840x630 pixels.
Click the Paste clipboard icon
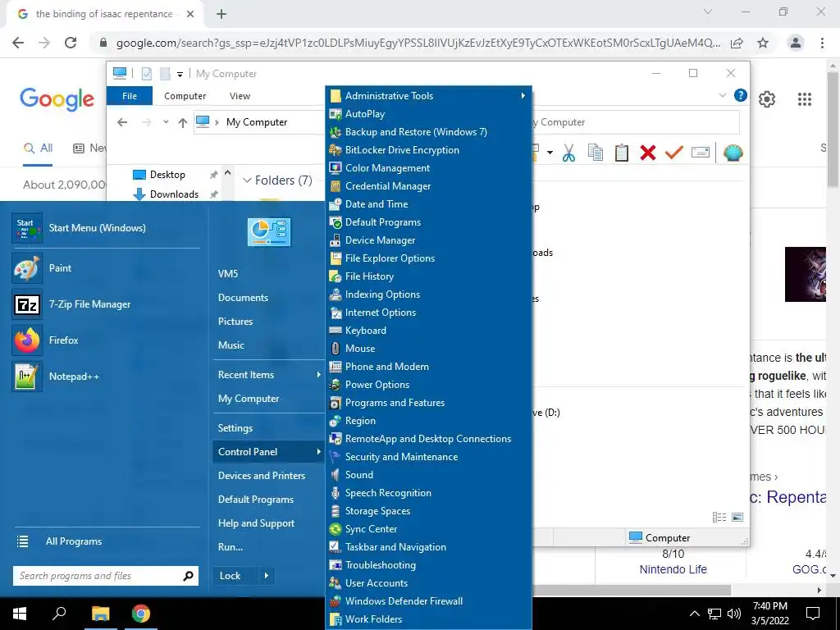coord(622,153)
